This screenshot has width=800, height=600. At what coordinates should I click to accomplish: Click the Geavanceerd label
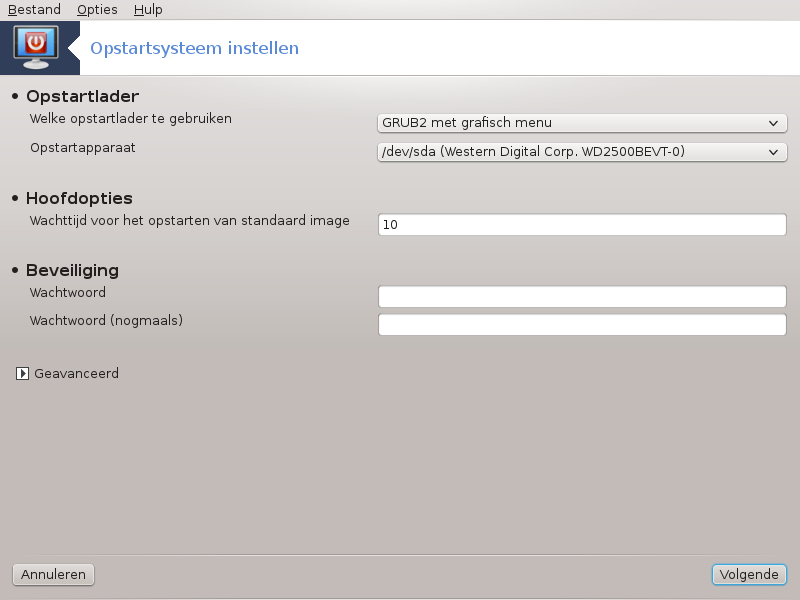77,373
